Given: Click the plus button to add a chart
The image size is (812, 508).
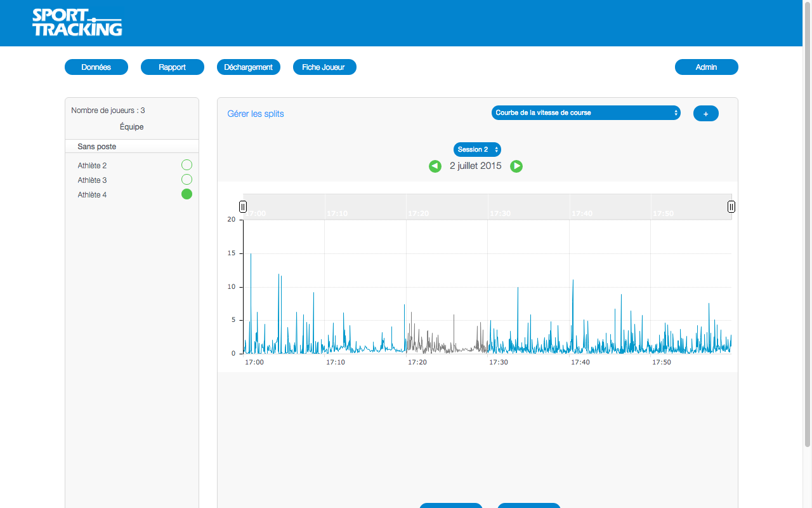Looking at the screenshot, I should coord(705,114).
